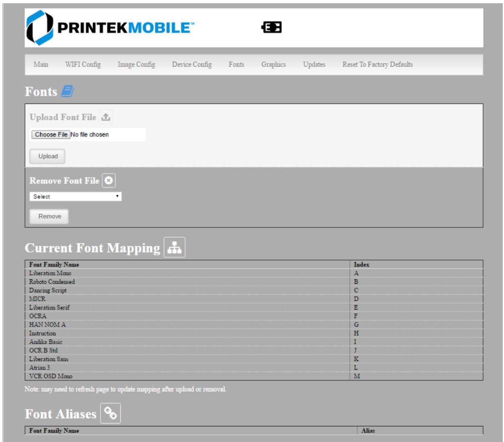The height and width of the screenshot is (442, 504).
Task: Click the Liberation Mono row
Action: point(254,273)
